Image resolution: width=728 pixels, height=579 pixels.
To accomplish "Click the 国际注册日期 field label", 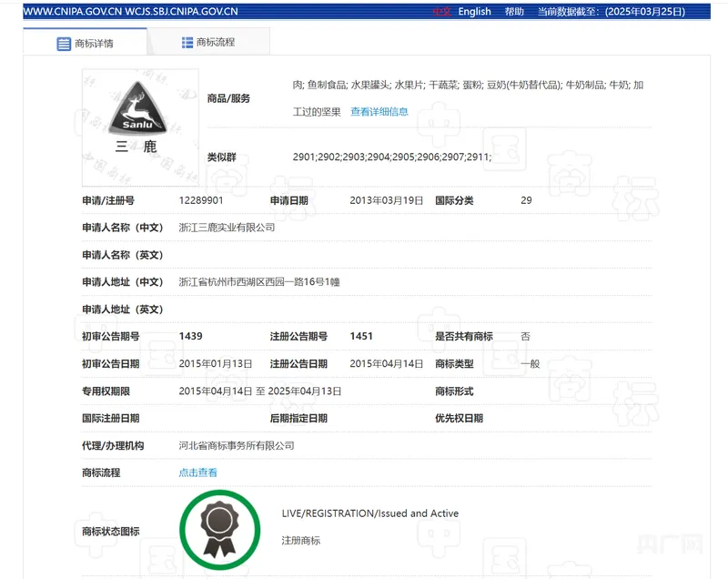I will 110,419.
